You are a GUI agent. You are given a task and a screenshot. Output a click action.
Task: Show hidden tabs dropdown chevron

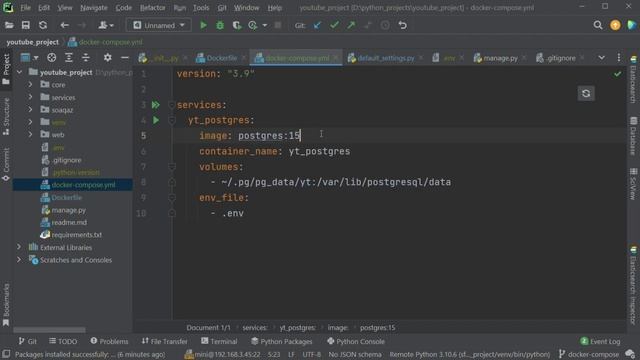coord(602,58)
